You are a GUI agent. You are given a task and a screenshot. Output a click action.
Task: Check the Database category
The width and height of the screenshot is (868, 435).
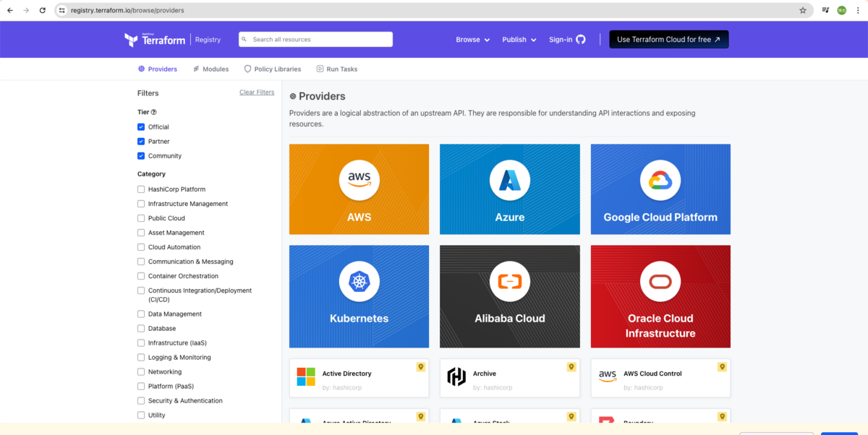(141, 329)
